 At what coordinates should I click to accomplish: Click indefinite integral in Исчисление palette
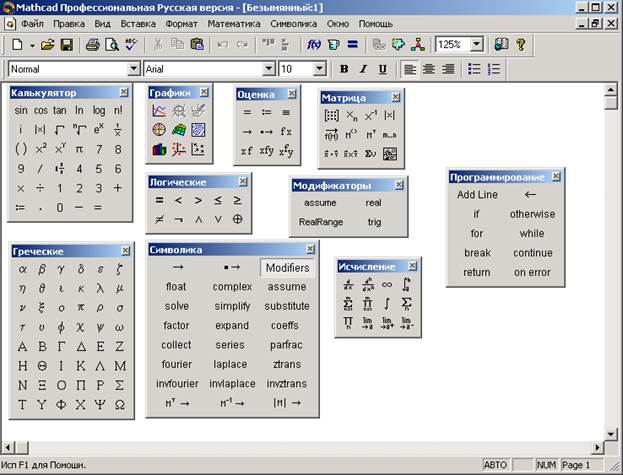[x=387, y=304]
